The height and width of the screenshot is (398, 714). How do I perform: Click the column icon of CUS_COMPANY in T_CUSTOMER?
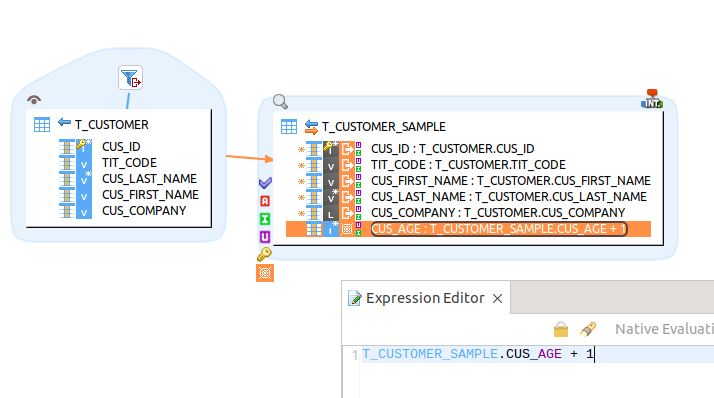67,210
